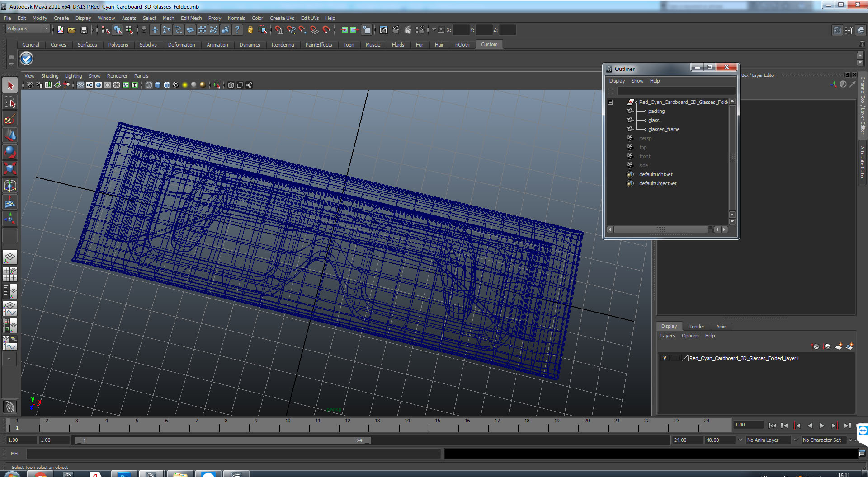The height and width of the screenshot is (477, 868).
Task: Activate the Show Manipulator tool
Action: pos(10,219)
